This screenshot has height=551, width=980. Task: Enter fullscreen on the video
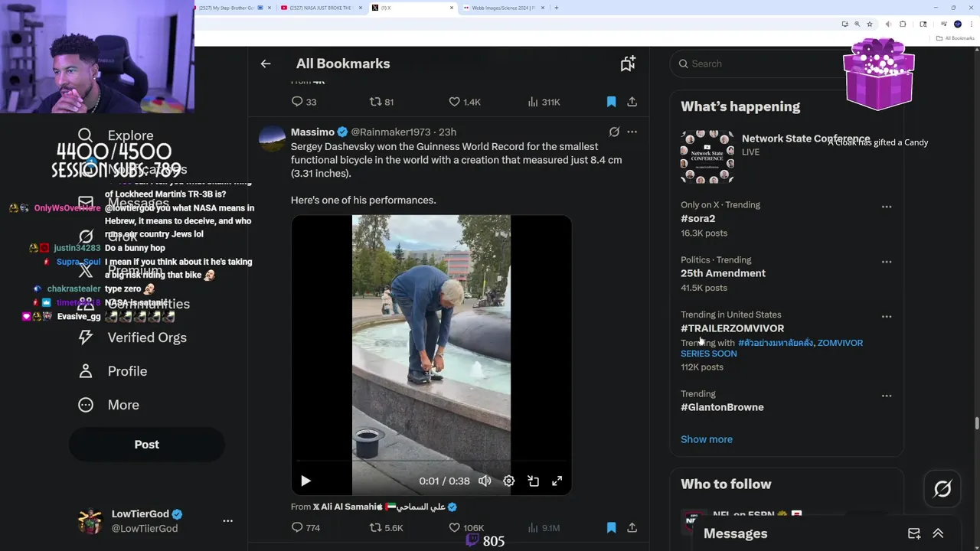(557, 481)
